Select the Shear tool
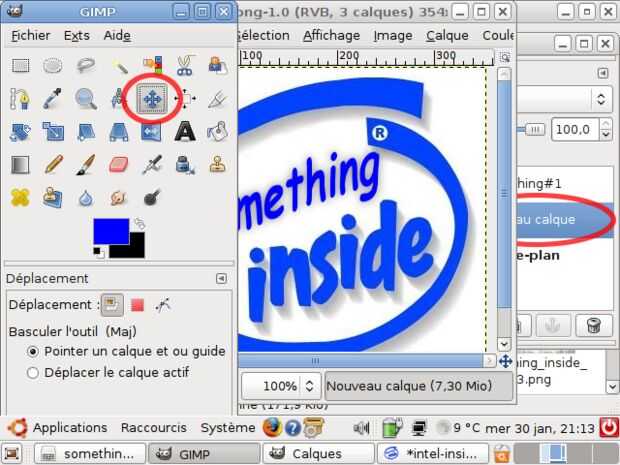Image resolution: width=620 pixels, height=465 pixels. 86,132
